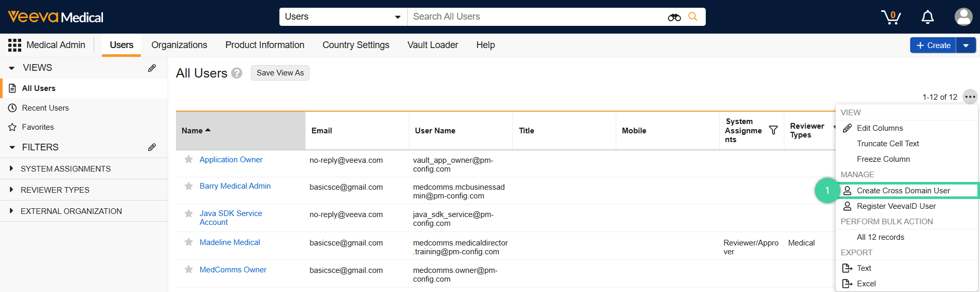Edit views using pencil icon
The image size is (980, 292).
click(x=152, y=68)
